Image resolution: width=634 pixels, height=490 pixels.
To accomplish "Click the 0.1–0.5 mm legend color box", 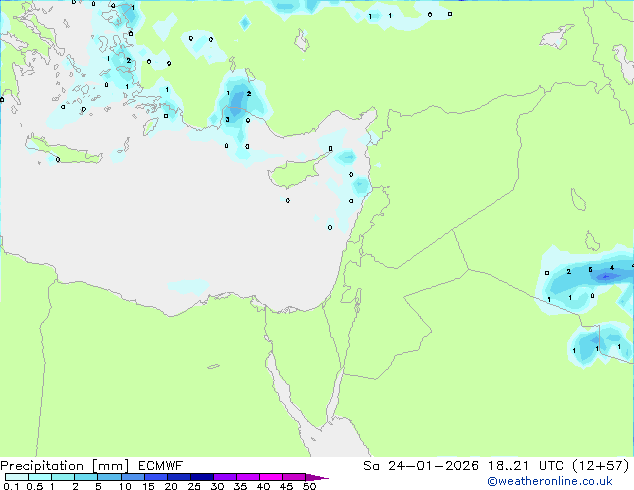I will coord(17,477).
